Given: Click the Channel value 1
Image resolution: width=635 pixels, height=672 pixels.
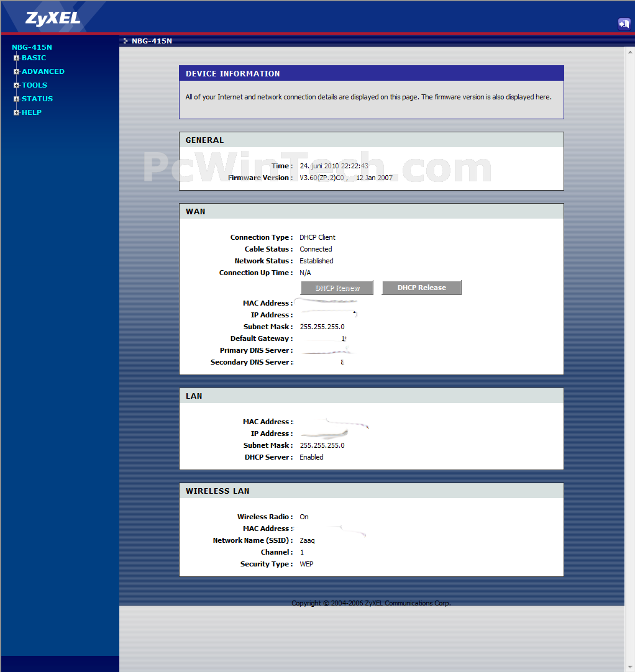Looking at the screenshot, I should point(302,552).
